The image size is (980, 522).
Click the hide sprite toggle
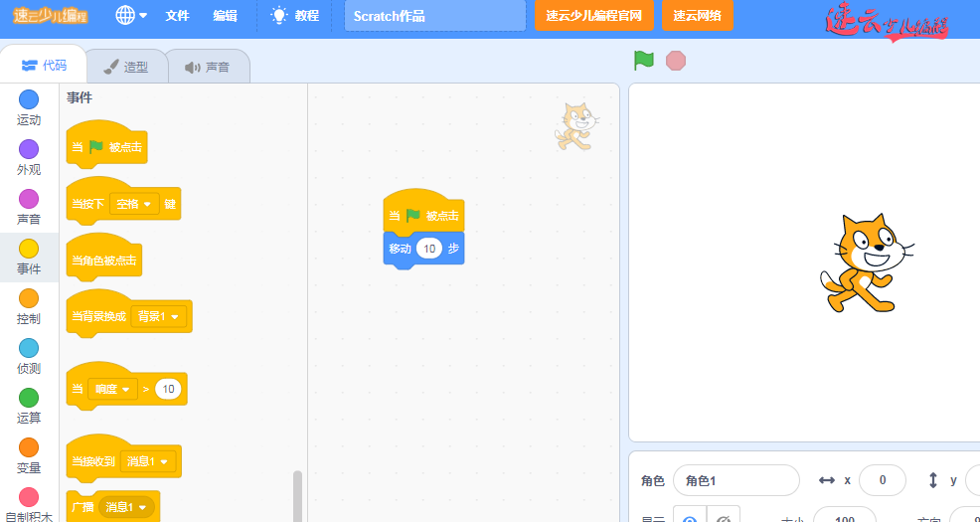pos(724,515)
